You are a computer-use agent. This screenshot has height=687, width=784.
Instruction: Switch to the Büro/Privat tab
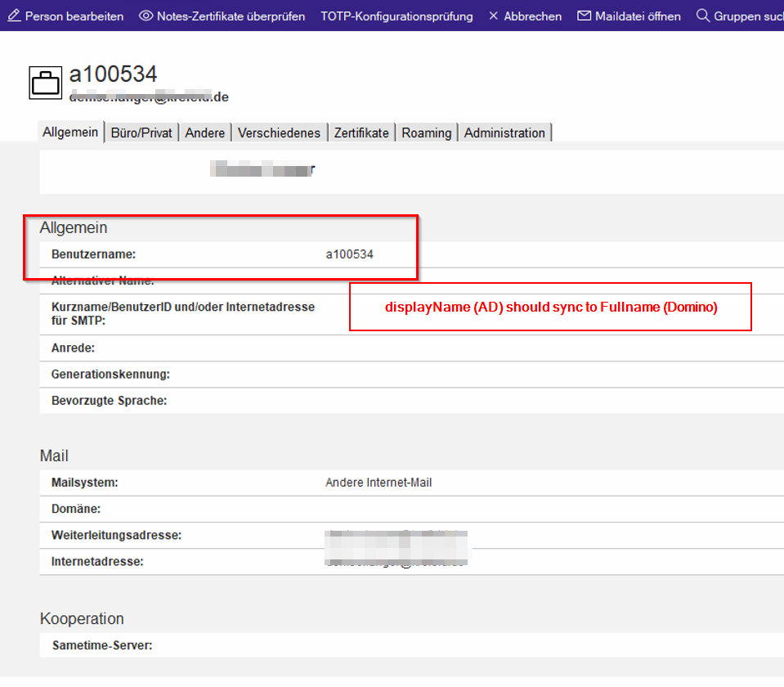pos(141,132)
